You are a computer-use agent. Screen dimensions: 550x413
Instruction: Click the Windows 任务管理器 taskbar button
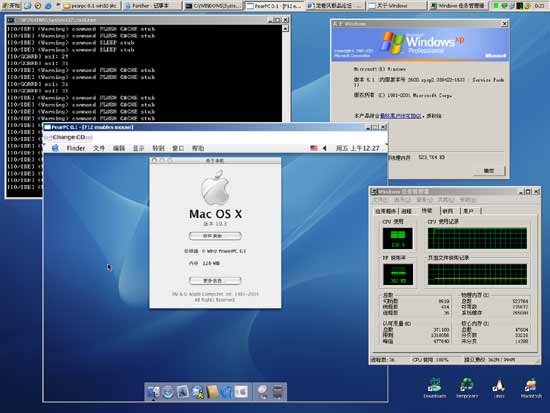[457, 6]
